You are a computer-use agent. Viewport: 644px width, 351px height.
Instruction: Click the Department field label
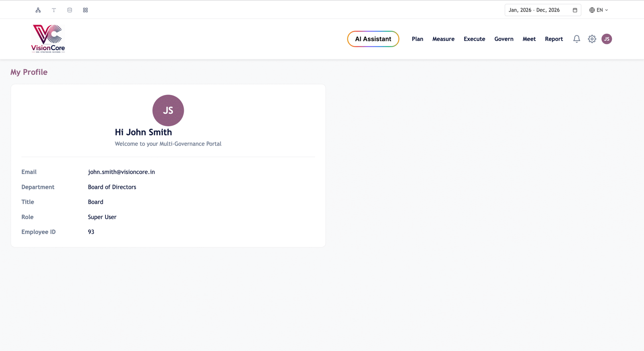pyautogui.click(x=38, y=187)
